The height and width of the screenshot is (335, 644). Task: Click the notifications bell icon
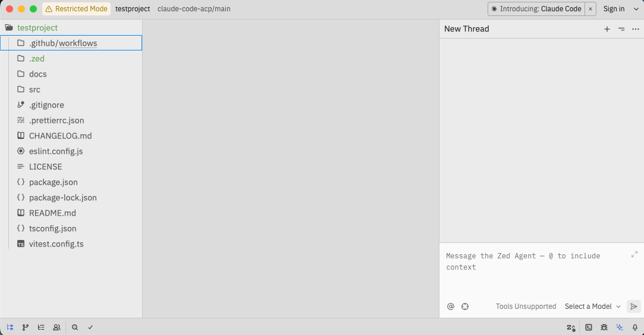click(635, 327)
